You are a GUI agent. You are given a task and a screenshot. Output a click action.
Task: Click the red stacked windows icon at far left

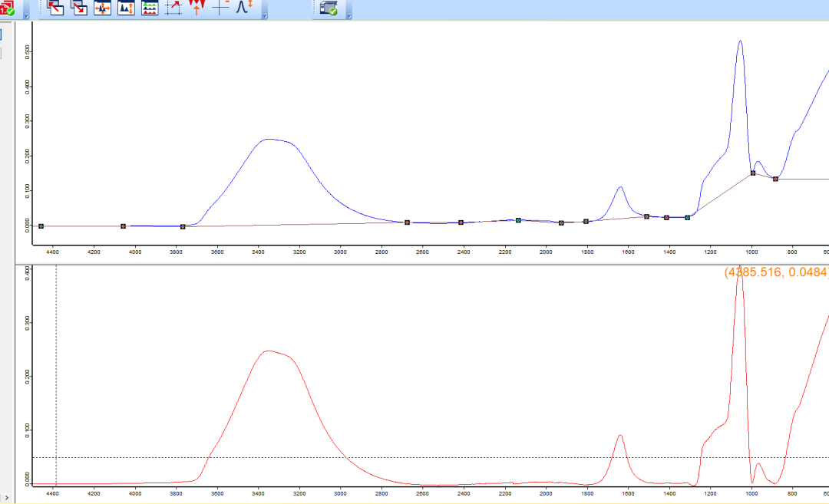(x=7, y=8)
